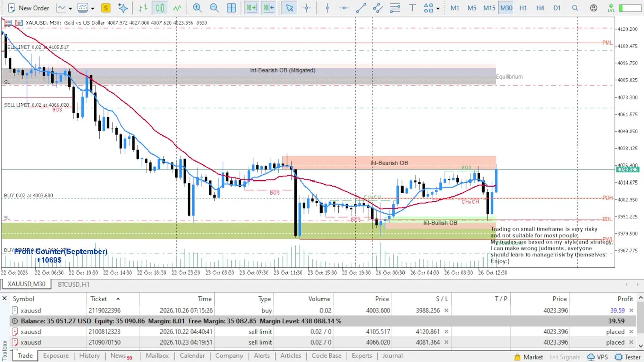The height and width of the screenshot is (362, 644).
Task: Open the VPS cloud icon
Action: point(597,357)
